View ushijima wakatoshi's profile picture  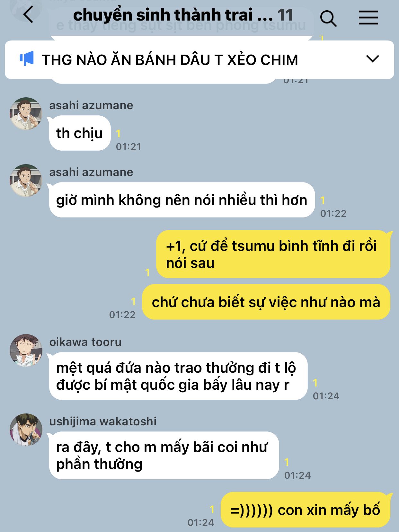(x=26, y=430)
